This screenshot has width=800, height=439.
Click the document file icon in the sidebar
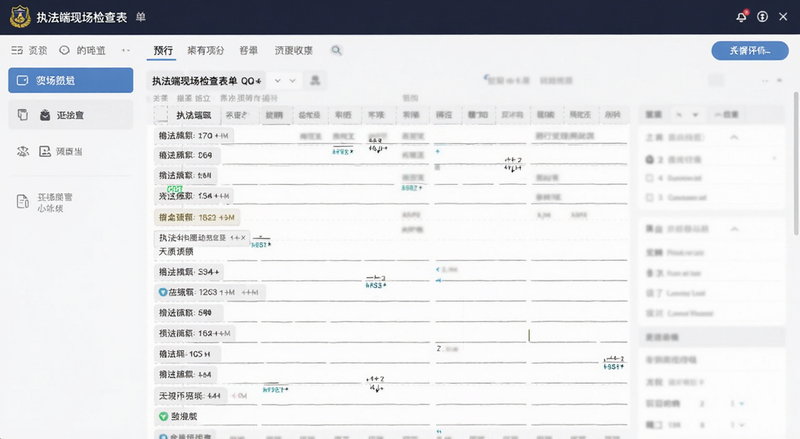22,202
